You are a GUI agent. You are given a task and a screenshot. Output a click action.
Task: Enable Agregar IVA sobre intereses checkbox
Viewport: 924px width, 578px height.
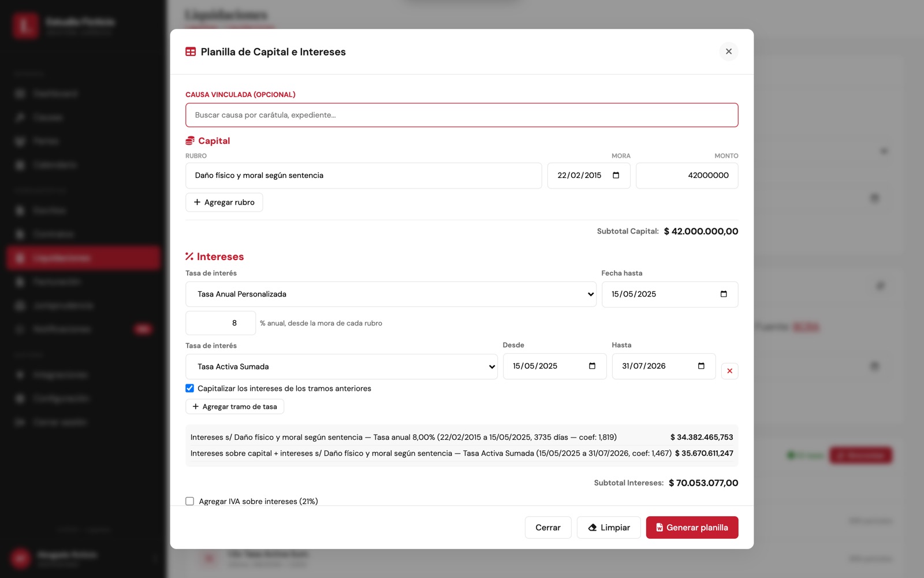pyautogui.click(x=189, y=501)
